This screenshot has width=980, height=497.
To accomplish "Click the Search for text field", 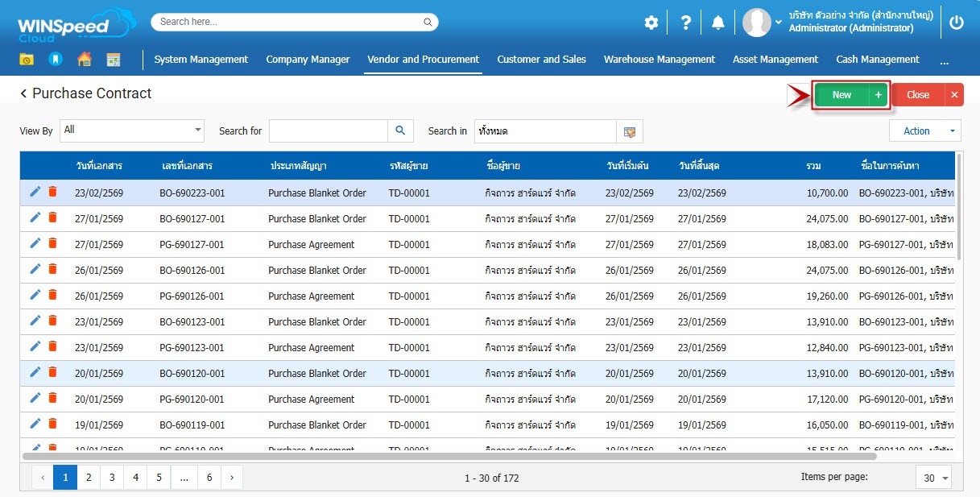I will click(x=329, y=130).
